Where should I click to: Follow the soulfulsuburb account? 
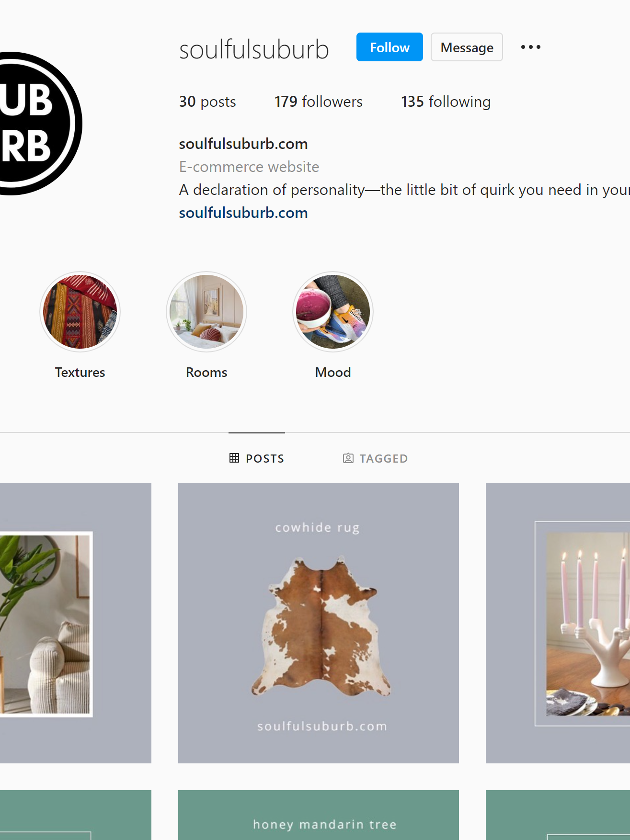click(x=389, y=47)
